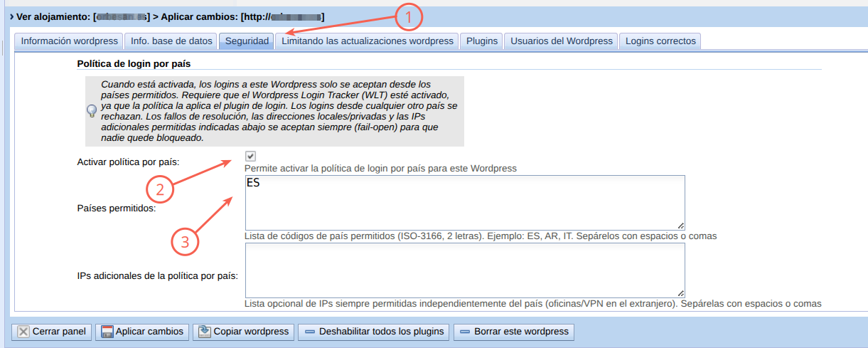868x348 pixels.
Task: Click the minus icon on Borrar este wordpress
Action: [x=465, y=332]
